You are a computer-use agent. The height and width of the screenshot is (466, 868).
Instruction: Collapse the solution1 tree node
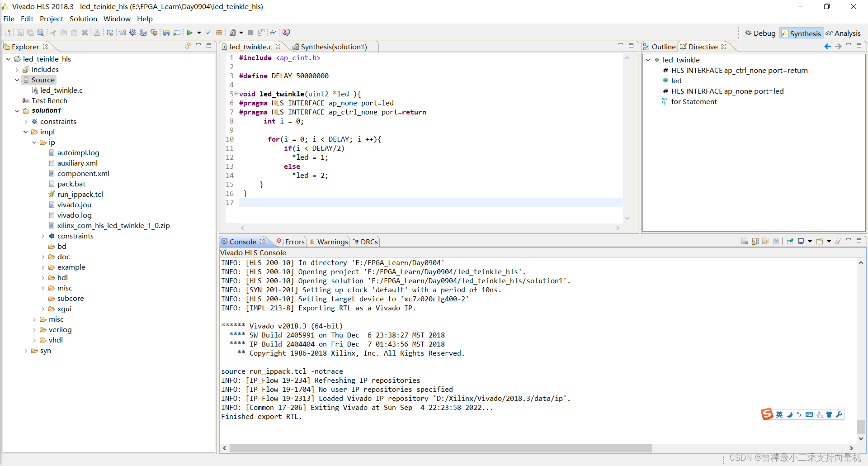tap(17, 111)
